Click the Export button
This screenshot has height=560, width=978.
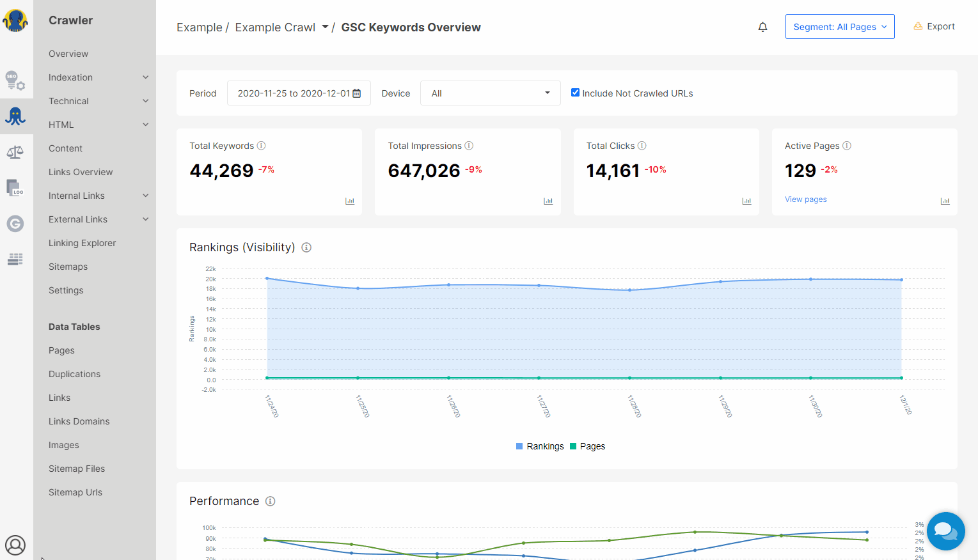(934, 26)
